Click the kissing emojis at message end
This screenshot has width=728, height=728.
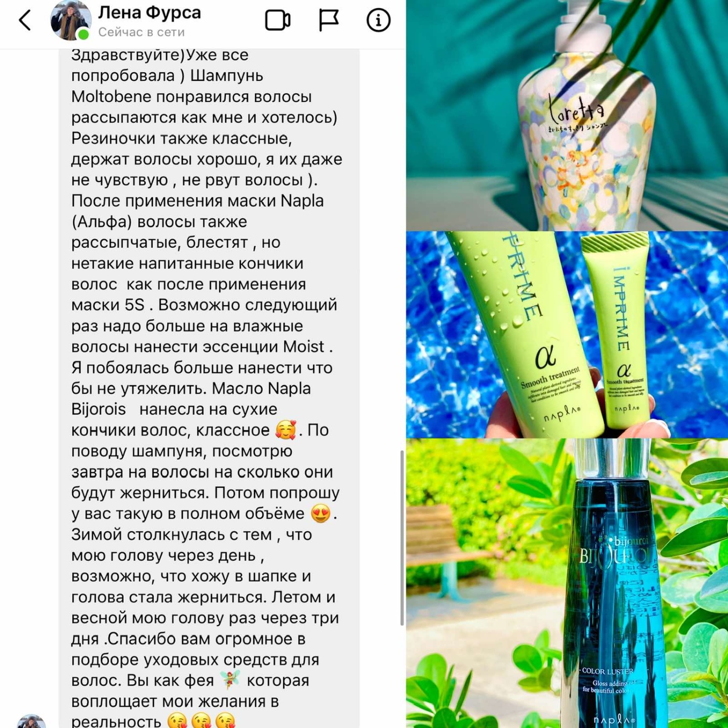point(201,720)
